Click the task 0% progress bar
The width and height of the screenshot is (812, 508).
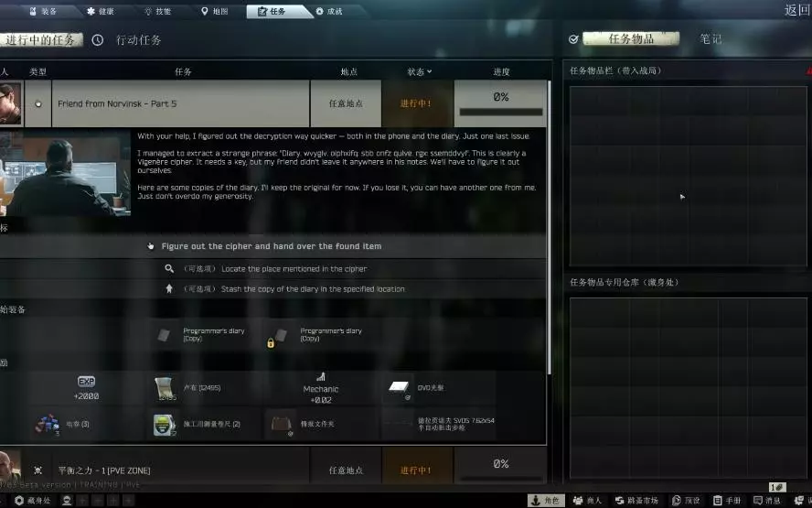pos(501,112)
